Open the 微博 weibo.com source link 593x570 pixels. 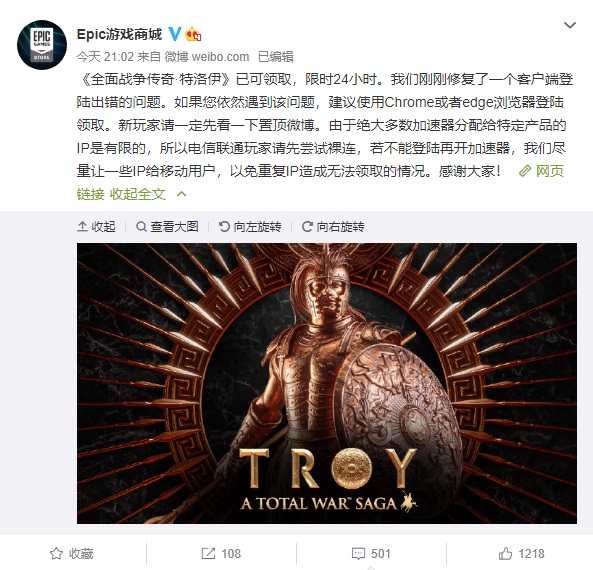point(207,57)
